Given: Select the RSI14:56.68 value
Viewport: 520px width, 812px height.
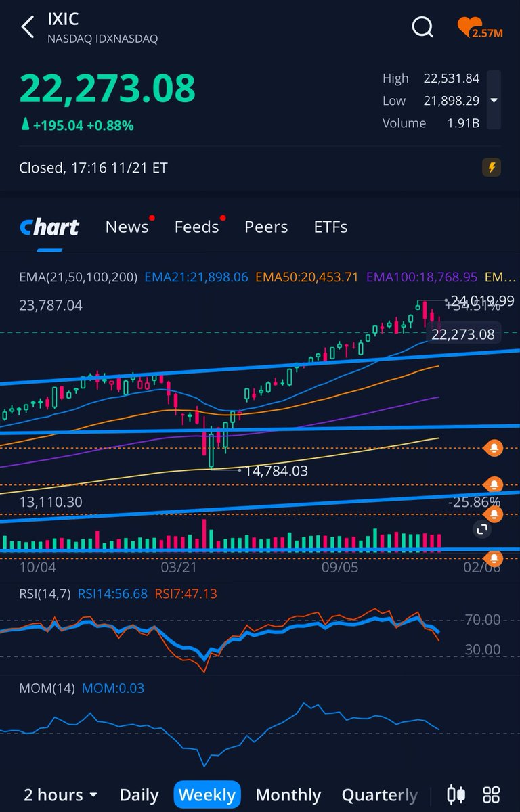Looking at the screenshot, I should tap(112, 594).
